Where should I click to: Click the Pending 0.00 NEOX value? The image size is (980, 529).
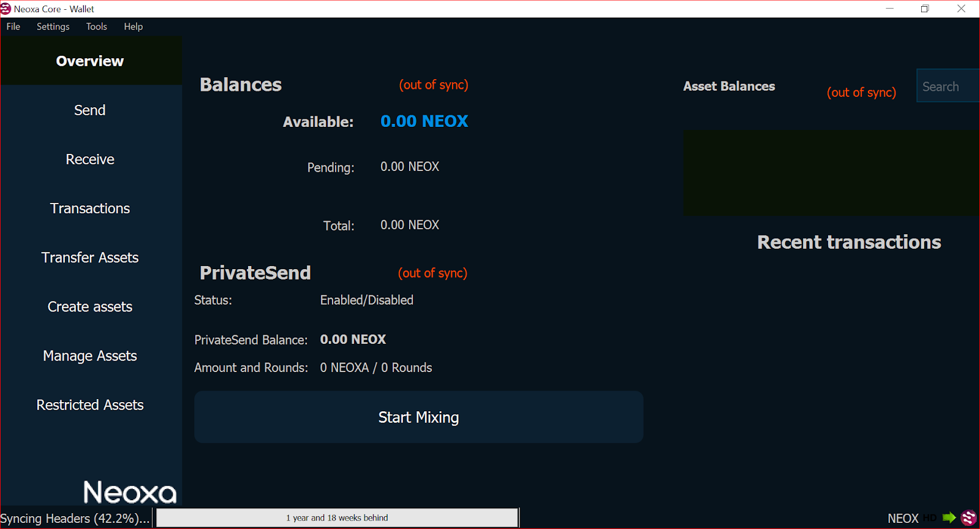(410, 167)
